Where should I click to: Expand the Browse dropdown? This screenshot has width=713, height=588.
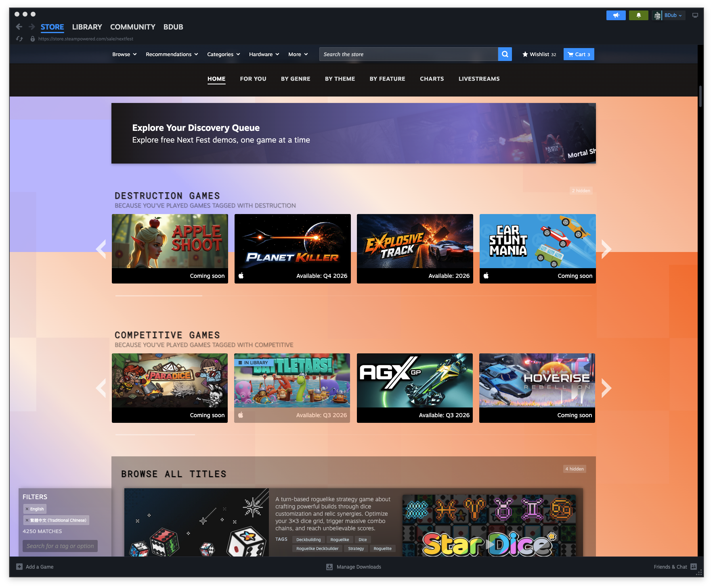pos(124,54)
